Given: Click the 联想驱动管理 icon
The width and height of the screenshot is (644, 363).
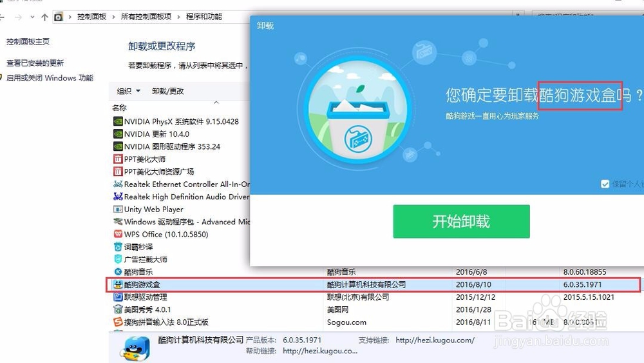Looking at the screenshot, I should (118, 297).
